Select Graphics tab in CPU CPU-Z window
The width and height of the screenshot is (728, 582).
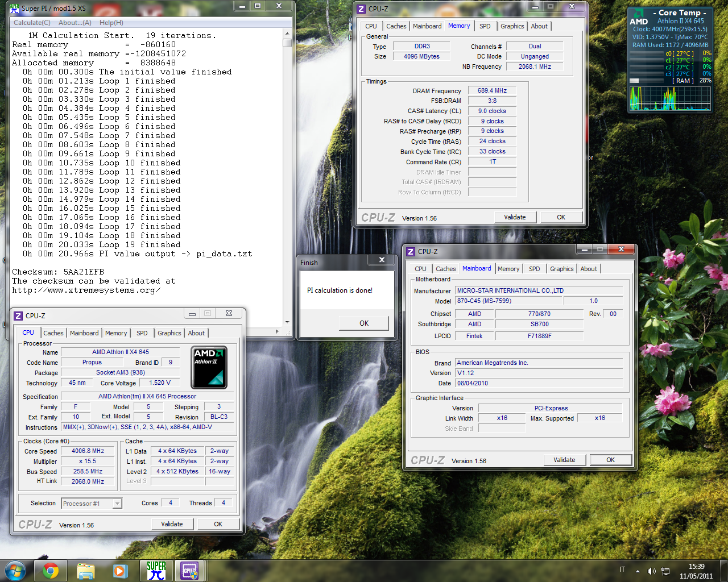[169, 333]
